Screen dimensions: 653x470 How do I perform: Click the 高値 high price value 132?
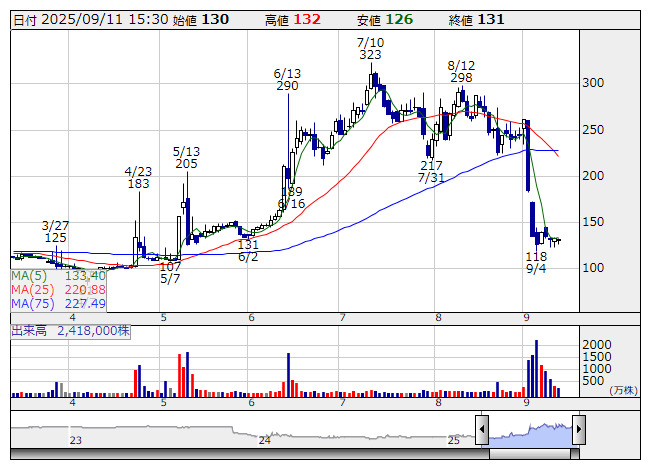[307, 20]
